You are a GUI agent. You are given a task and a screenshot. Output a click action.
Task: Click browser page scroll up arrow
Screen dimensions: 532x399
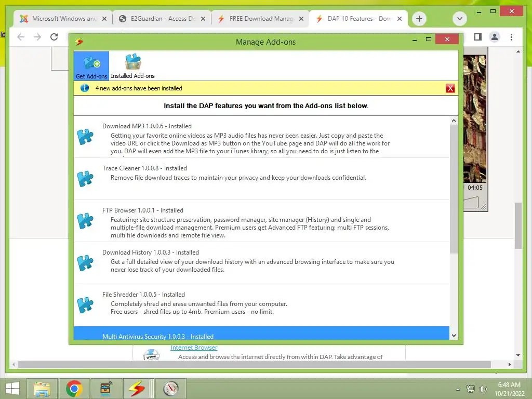pyautogui.click(x=518, y=51)
